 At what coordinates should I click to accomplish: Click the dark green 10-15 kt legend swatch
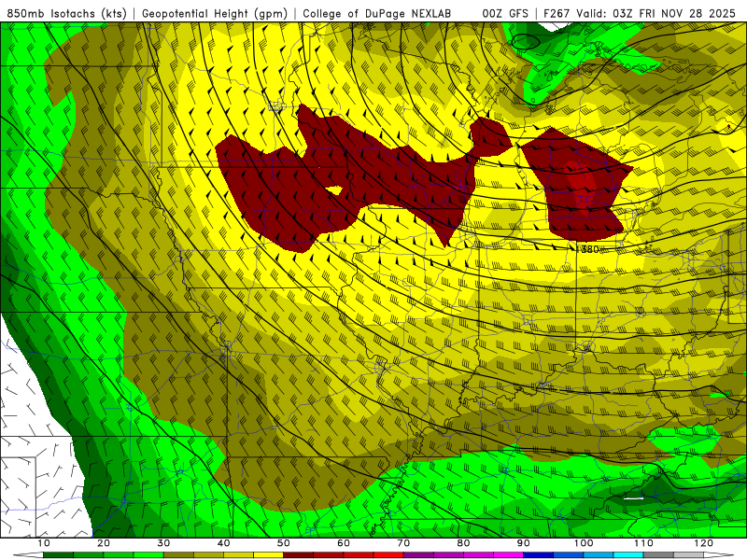click(x=58, y=555)
